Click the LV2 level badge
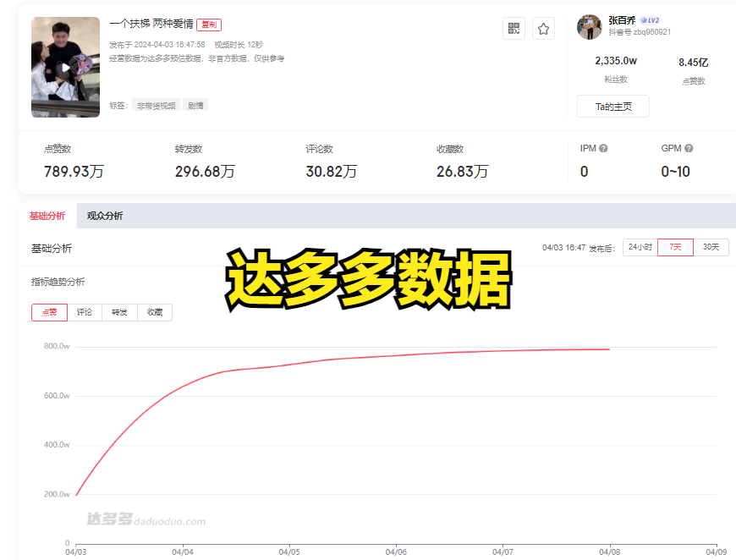The width and height of the screenshot is (736, 560). pos(650,20)
